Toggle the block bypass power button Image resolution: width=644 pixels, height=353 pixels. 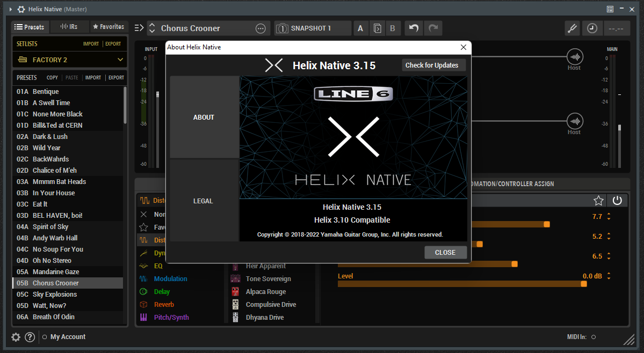click(x=617, y=201)
